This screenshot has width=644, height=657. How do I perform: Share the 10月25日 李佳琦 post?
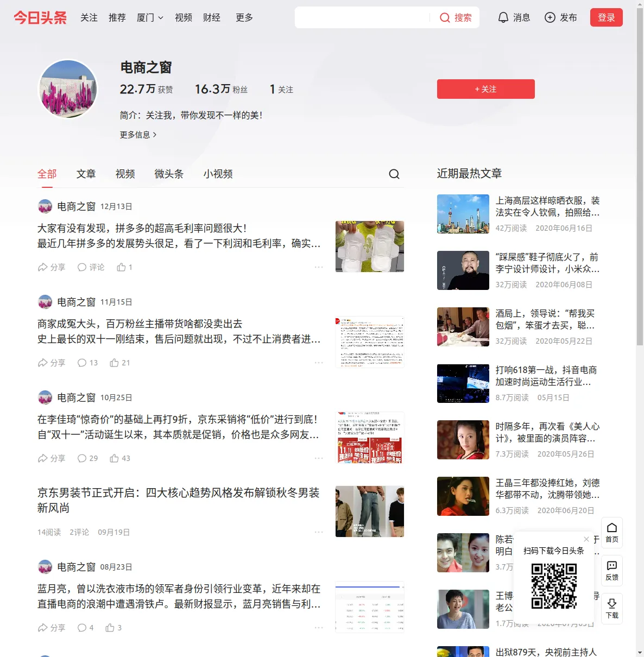point(52,458)
